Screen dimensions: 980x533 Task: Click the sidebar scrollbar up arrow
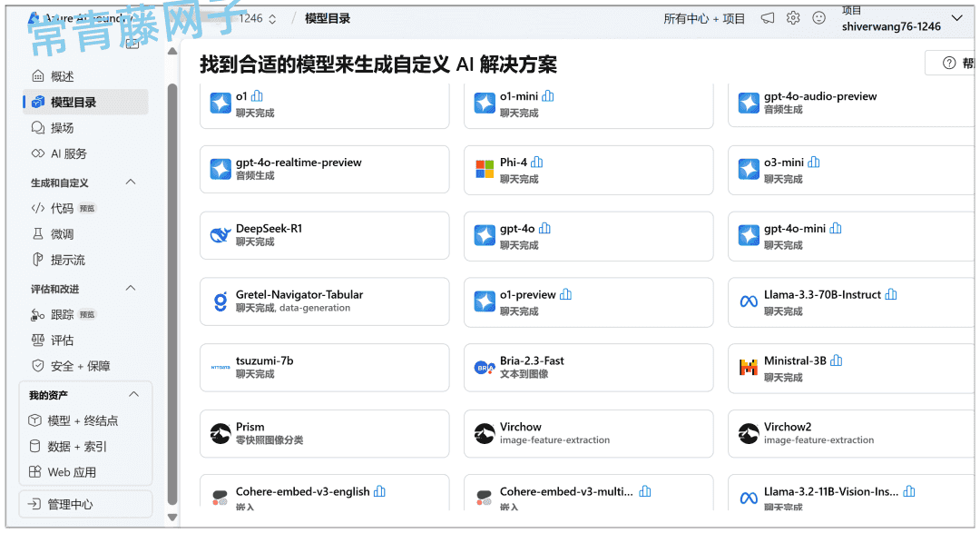click(x=172, y=51)
